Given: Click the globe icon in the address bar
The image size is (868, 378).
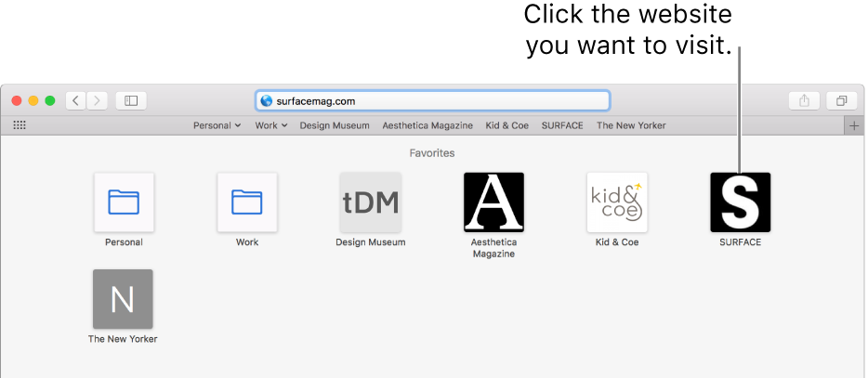Looking at the screenshot, I should tap(267, 100).
